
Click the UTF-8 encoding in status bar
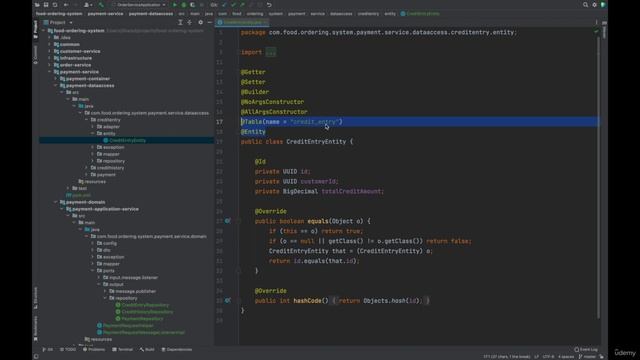pyautogui.click(x=548, y=357)
